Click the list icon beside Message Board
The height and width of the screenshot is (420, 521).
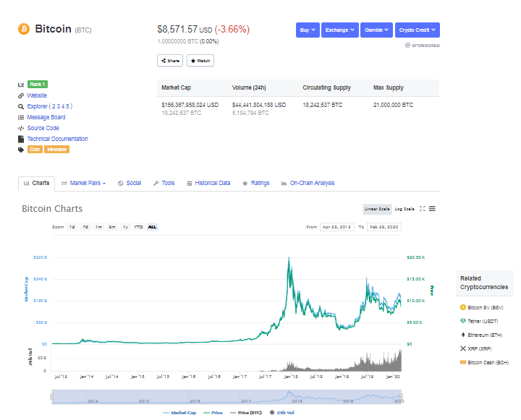(x=21, y=117)
